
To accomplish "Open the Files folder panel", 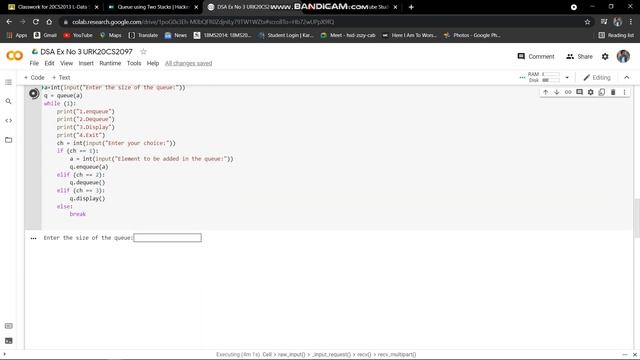I will coord(8,140).
